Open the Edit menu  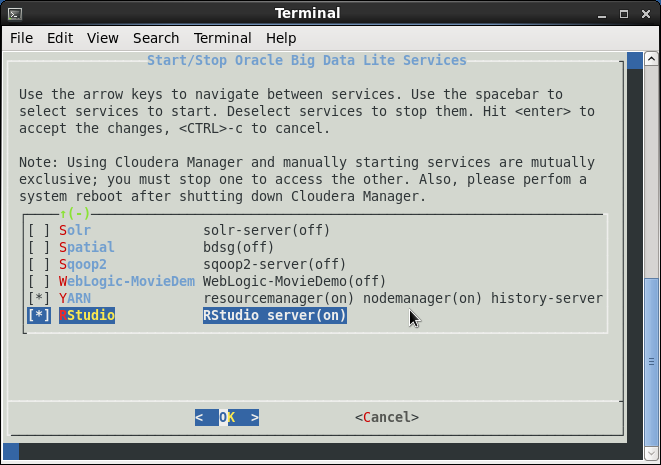(x=60, y=38)
